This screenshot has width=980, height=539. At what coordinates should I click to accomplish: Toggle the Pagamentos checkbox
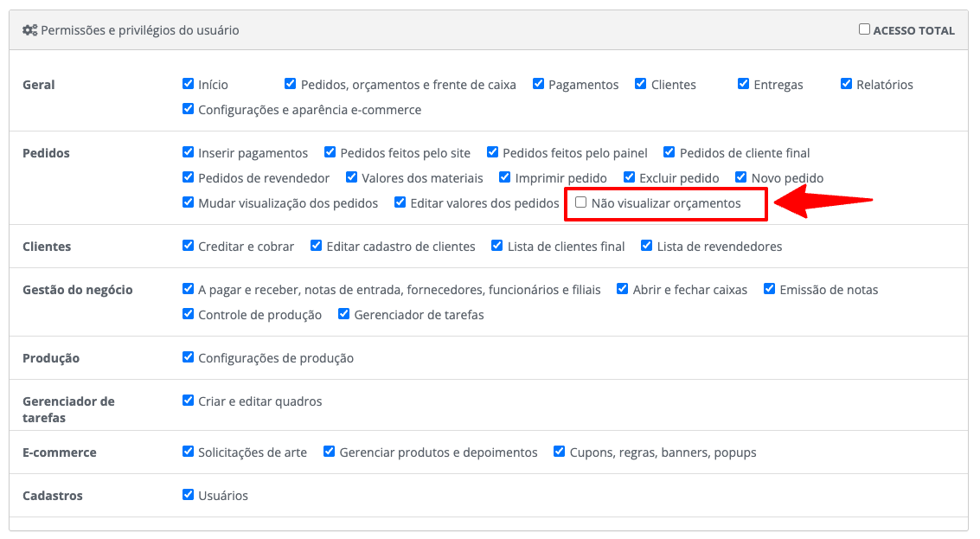[x=538, y=84]
